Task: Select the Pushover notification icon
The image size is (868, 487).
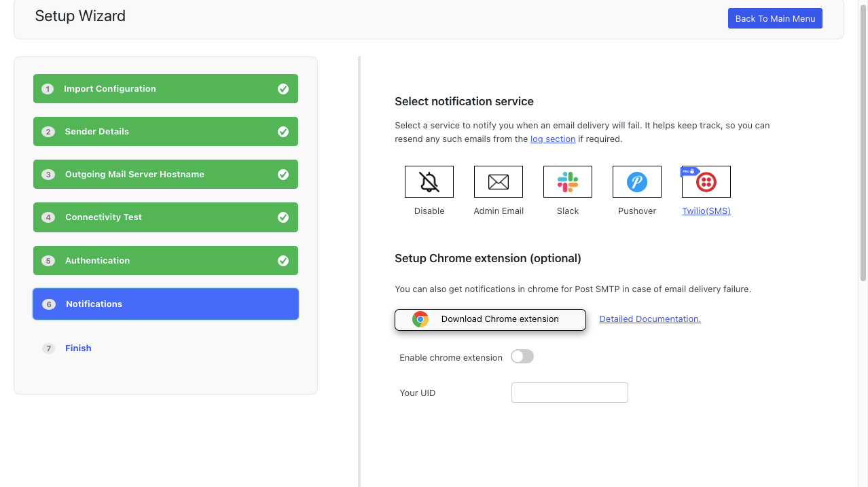Action: click(636, 181)
